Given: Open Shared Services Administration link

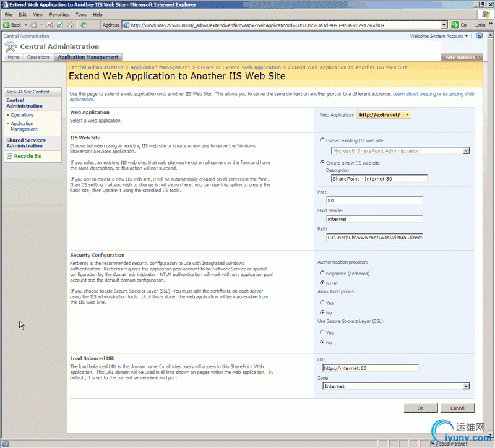Looking at the screenshot, I should click(26, 143).
